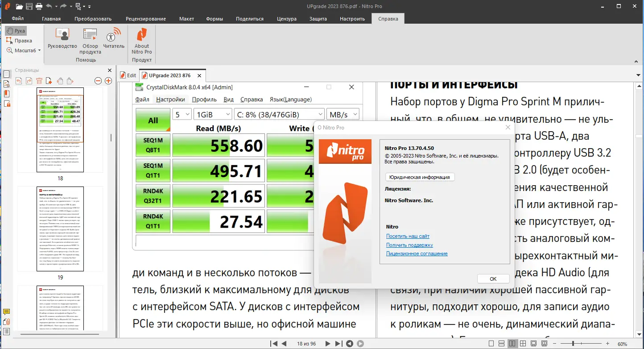The width and height of the screenshot is (644, 349).
Task: Go to the previous page
Action: click(x=284, y=344)
